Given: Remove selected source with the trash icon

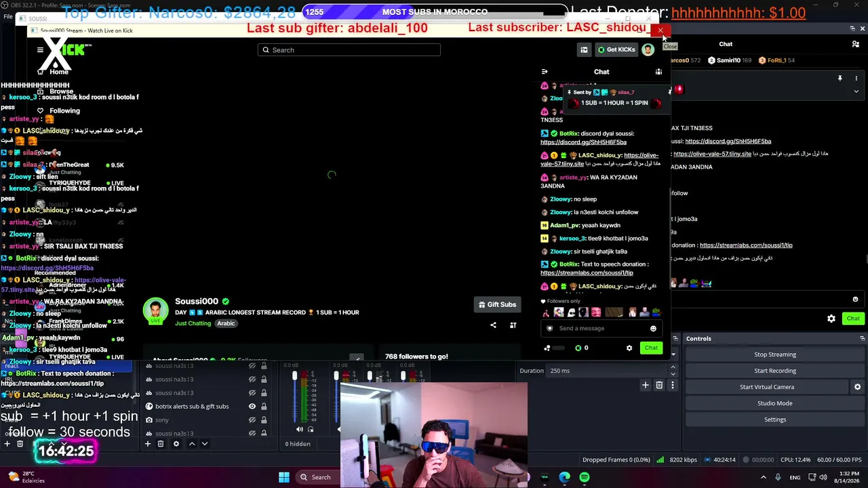Looking at the screenshot, I should [x=161, y=444].
